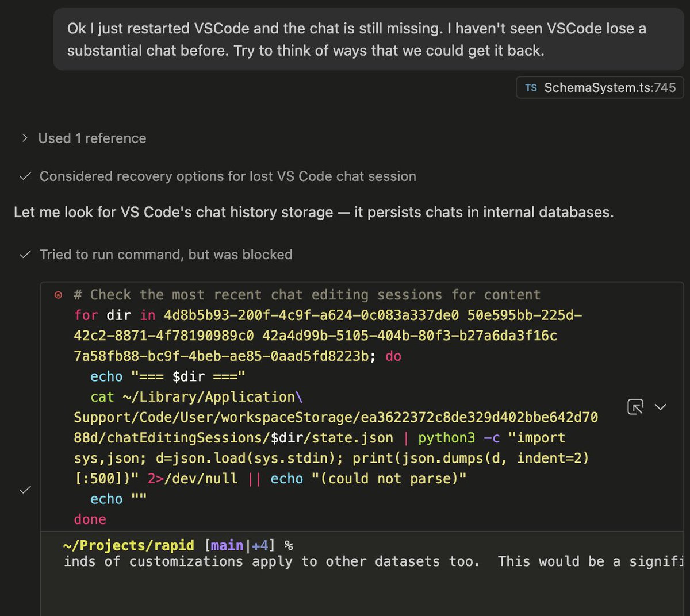Click comment "# Check the most recent chat editing sessions"

(307, 295)
